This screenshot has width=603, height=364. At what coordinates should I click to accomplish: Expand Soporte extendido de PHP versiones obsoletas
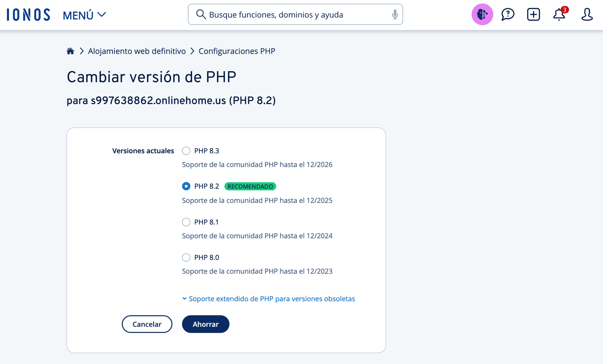(268, 299)
